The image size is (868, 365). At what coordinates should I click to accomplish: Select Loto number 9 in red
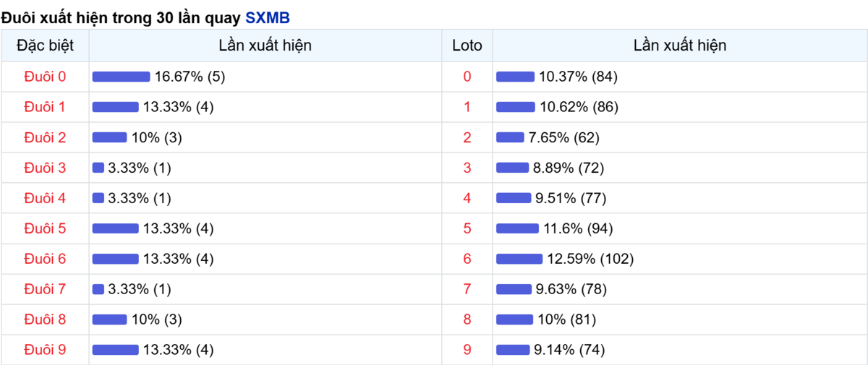(x=467, y=350)
